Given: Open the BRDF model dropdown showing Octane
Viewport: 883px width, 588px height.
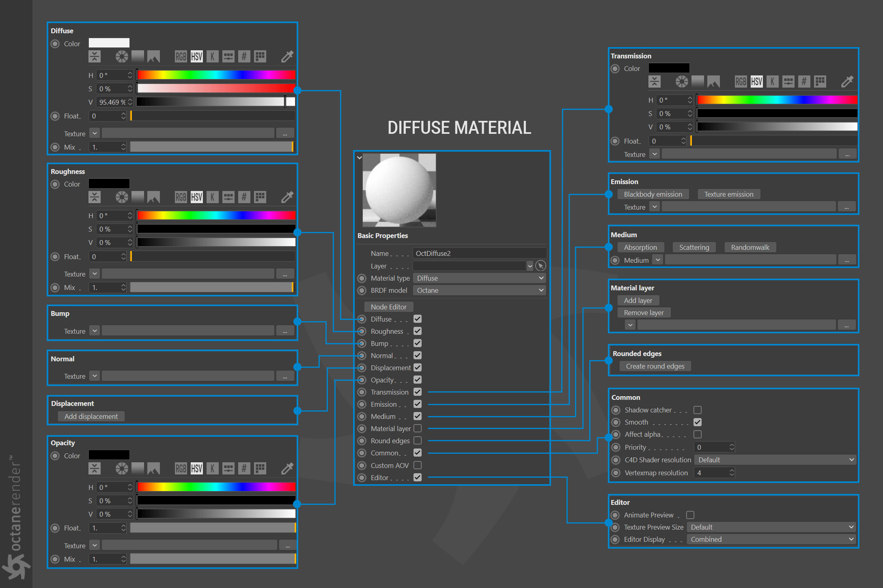Looking at the screenshot, I should click(479, 290).
